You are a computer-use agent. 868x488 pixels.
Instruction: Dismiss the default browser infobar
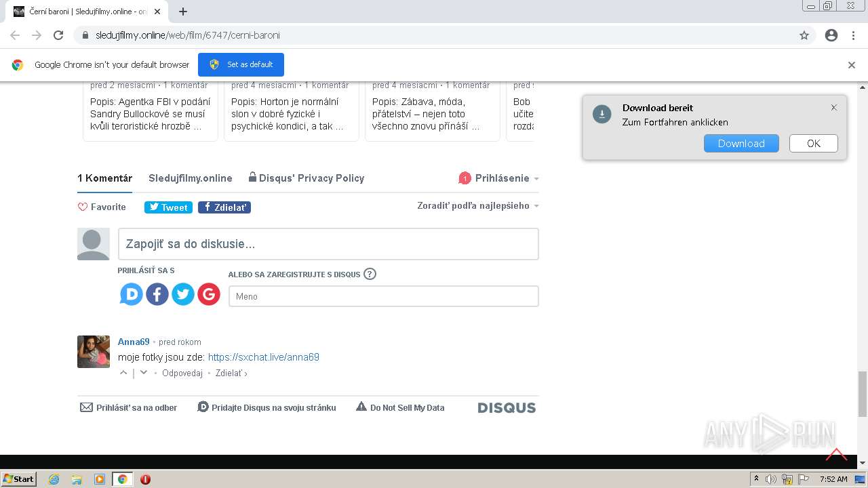(x=852, y=65)
